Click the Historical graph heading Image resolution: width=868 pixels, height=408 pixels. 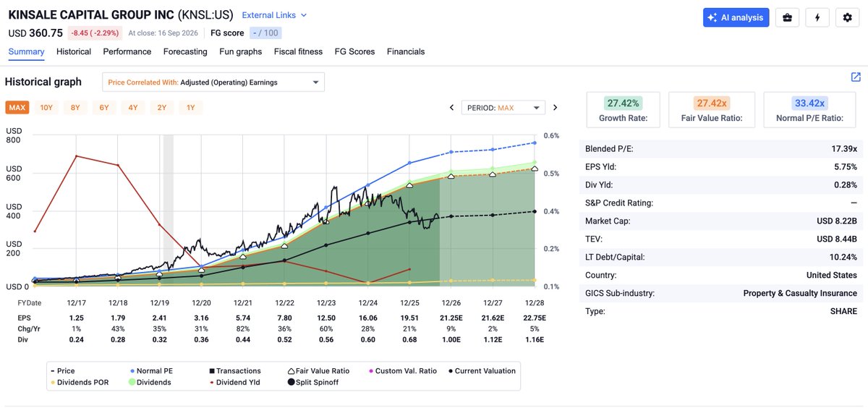tap(43, 82)
